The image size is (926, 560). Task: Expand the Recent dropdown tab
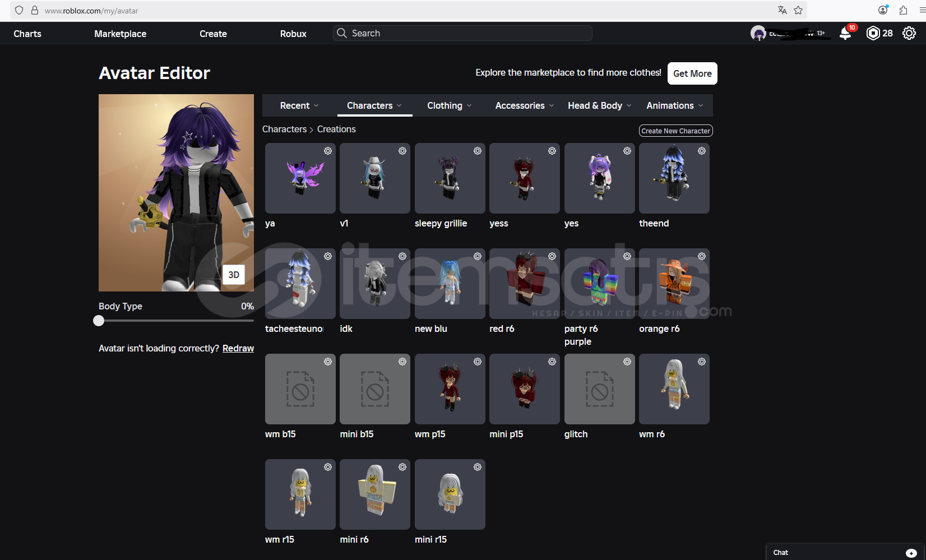click(299, 105)
